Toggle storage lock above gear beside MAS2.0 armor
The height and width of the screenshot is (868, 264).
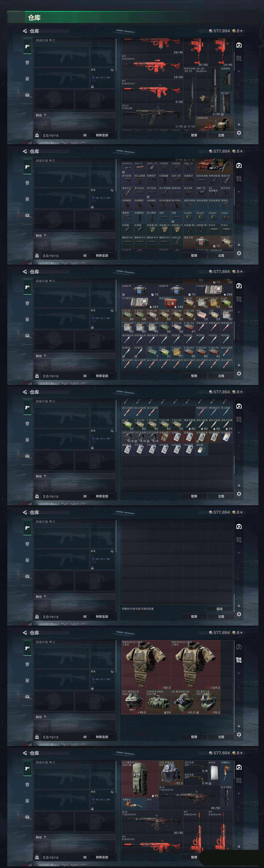(239, 726)
